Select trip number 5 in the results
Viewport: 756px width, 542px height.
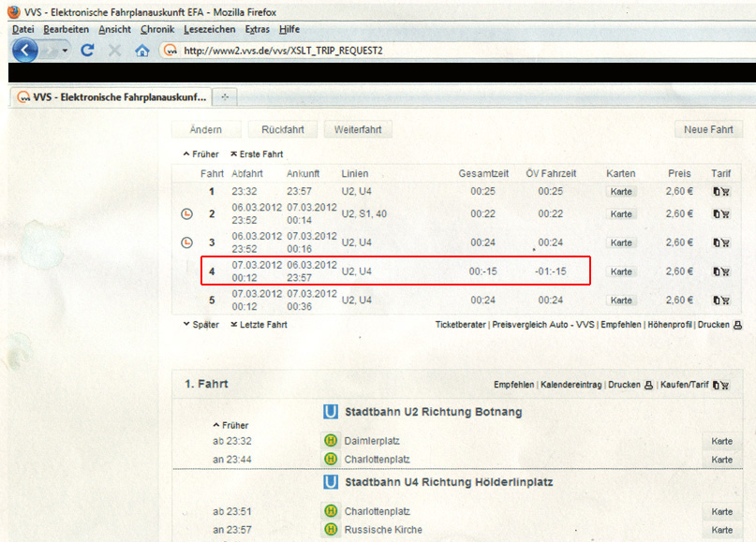[x=212, y=300]
